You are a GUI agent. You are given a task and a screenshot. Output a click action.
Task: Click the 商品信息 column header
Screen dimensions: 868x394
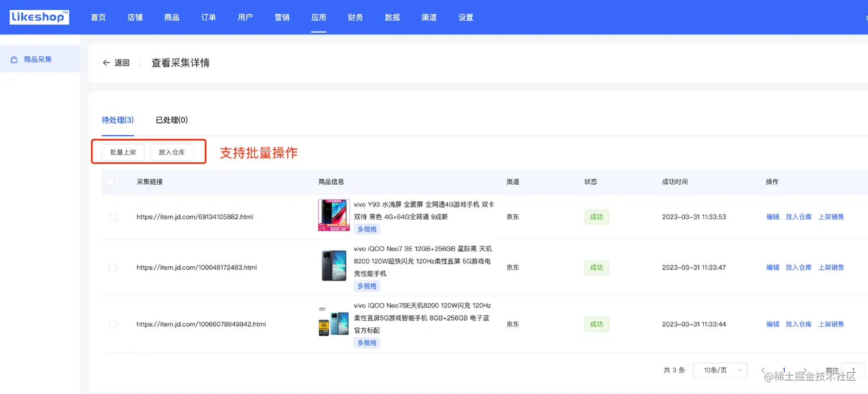click(331, 182)
